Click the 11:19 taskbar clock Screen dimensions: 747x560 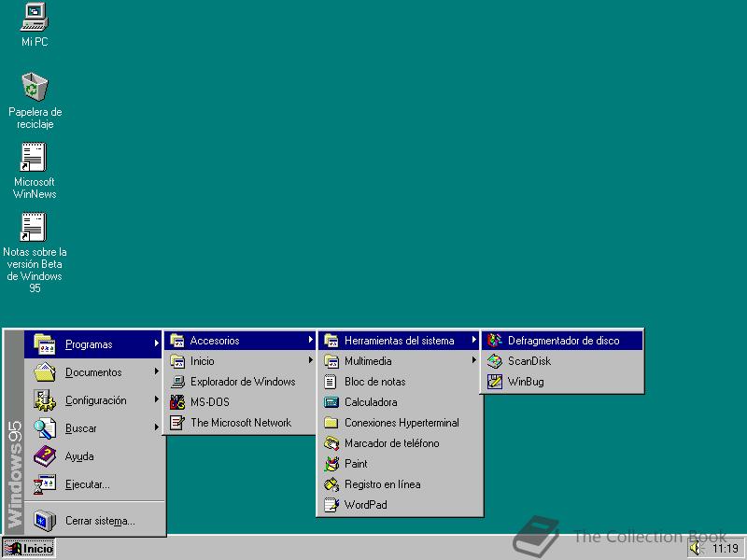pyautogui.click(x=726, y=549)
